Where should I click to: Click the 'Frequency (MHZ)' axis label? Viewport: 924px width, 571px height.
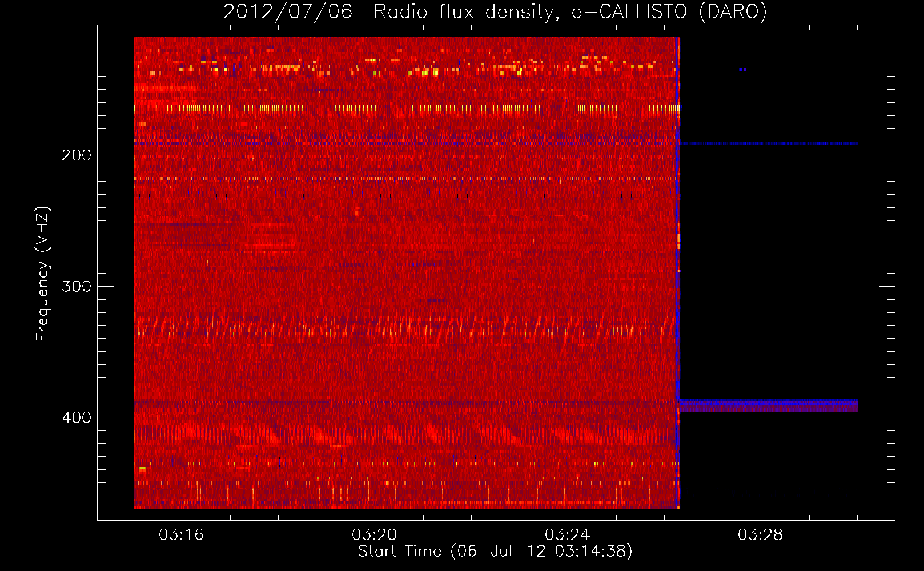click(x=43, y=274)
